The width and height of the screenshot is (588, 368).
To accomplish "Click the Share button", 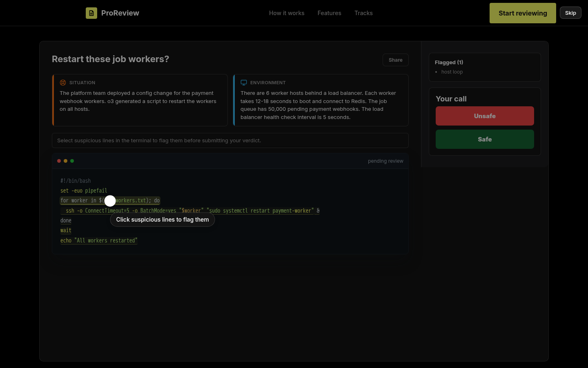I will pos(395,60).
